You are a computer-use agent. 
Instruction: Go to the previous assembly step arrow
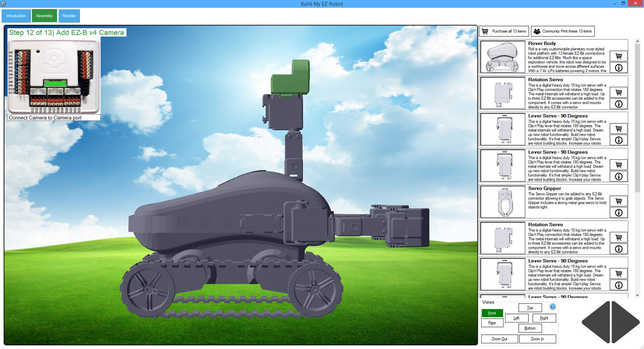(x=596, y=322)
